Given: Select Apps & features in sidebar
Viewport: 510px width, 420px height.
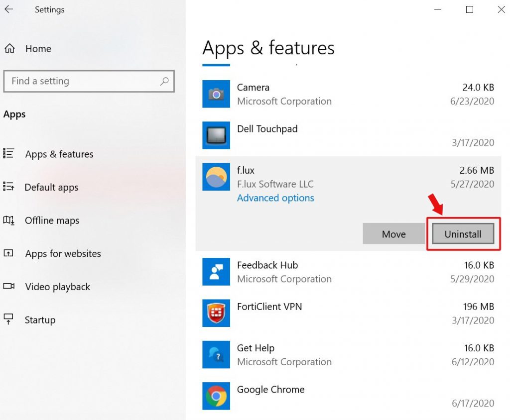Looking at the screenshot, I should point(59,154).
